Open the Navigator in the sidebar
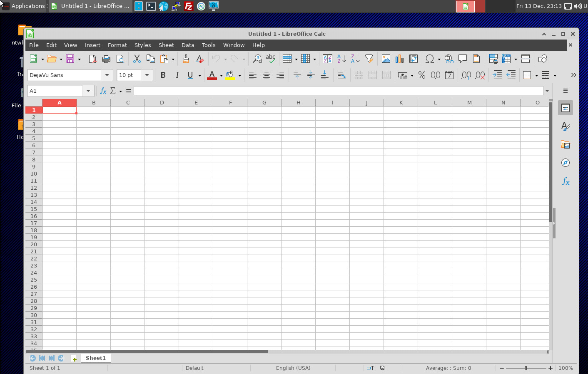Viewport: 588px width, 374px height. 565,163
